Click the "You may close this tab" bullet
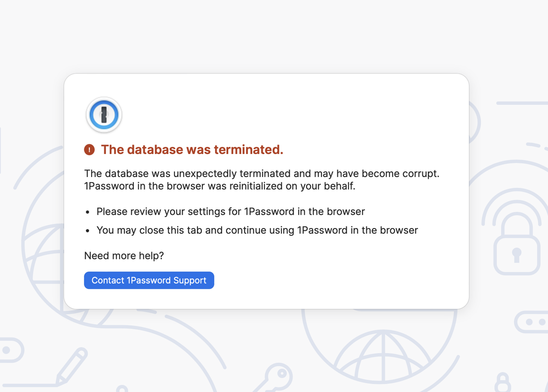Screen dimensions: 548x392 (257, 230)
